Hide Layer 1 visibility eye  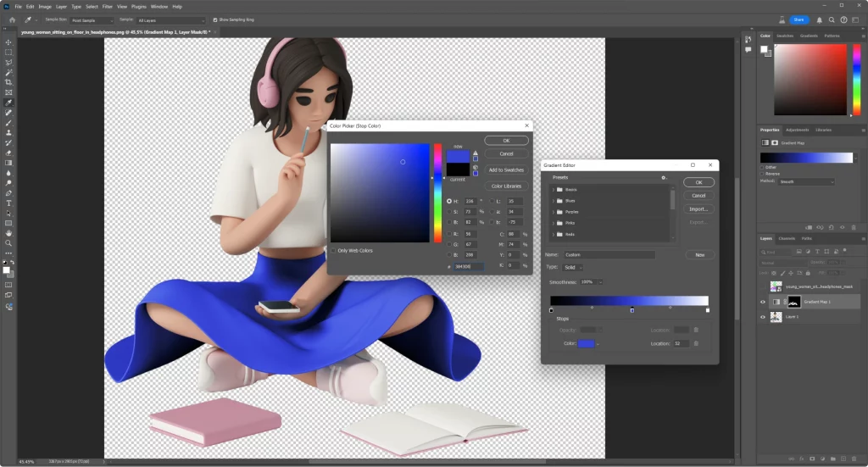[763, 317]
